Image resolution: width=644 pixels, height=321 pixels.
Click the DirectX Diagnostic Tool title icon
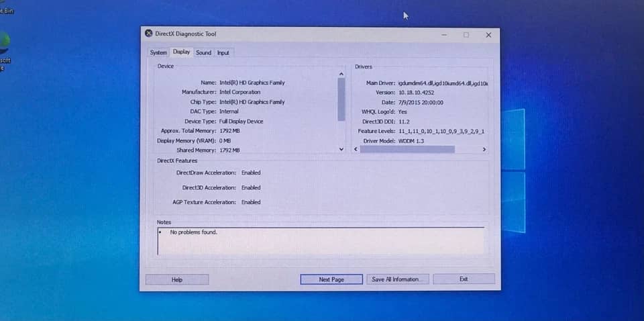pos(149,34)
